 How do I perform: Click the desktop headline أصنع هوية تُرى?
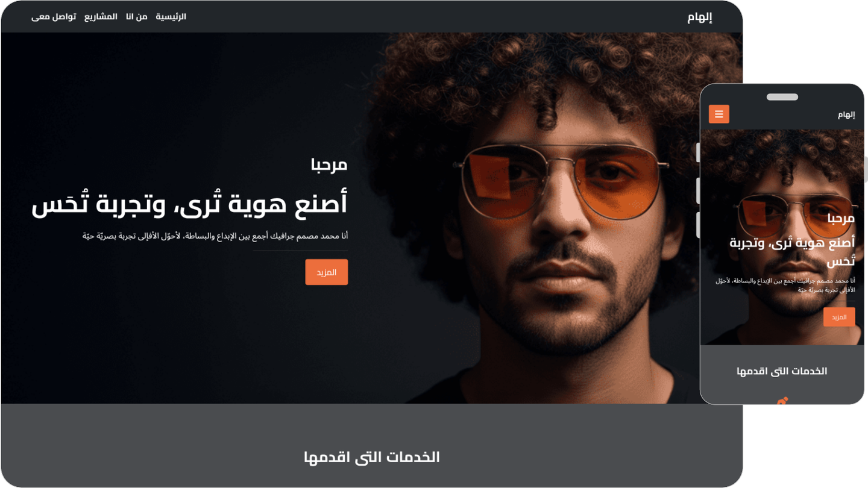(x=189, y=202)
